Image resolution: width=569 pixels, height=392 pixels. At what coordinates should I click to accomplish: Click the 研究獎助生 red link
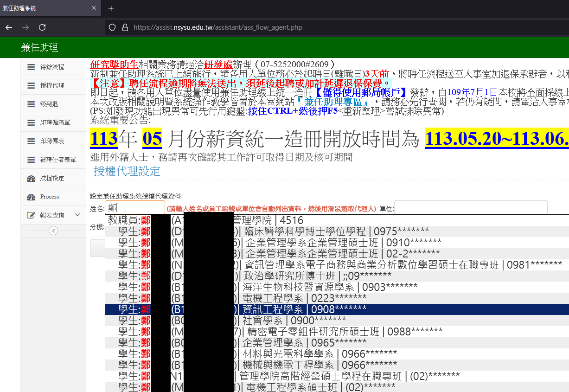tap(114, 64)
